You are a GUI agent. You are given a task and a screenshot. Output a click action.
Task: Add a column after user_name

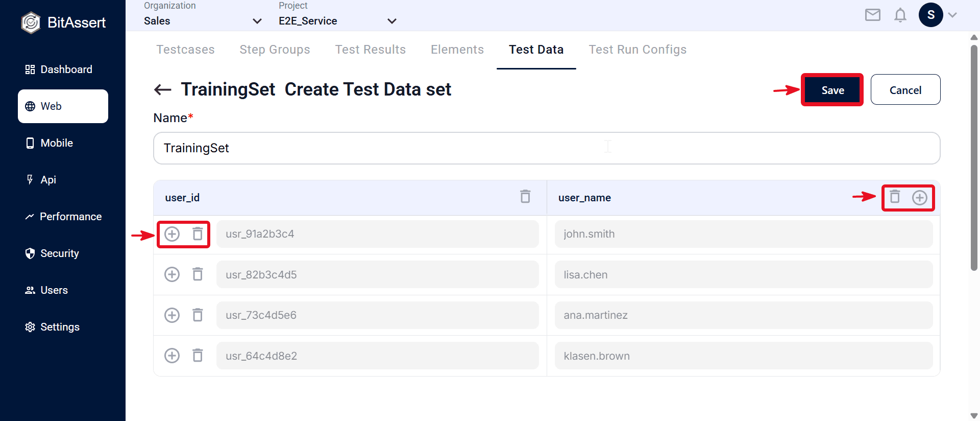click(920, 198)
